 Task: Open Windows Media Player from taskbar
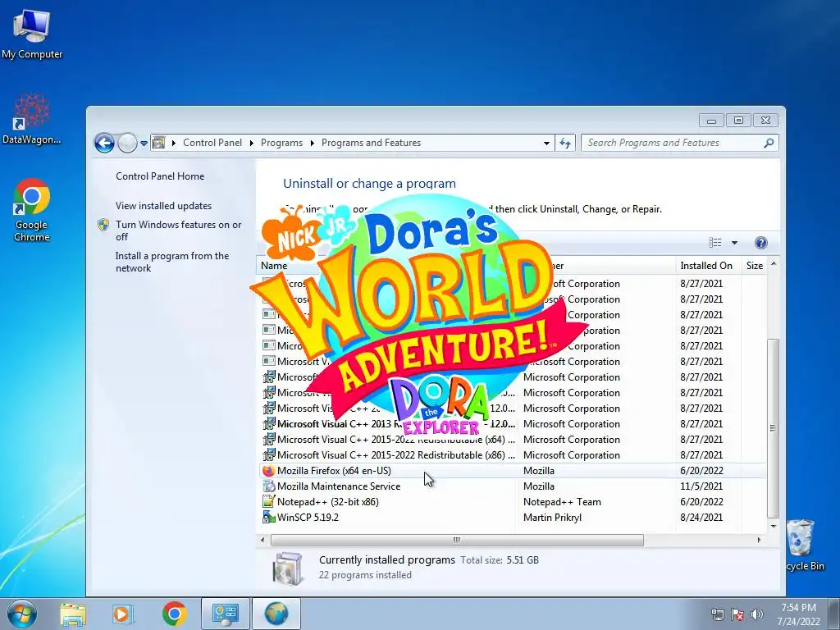[123, 614]
